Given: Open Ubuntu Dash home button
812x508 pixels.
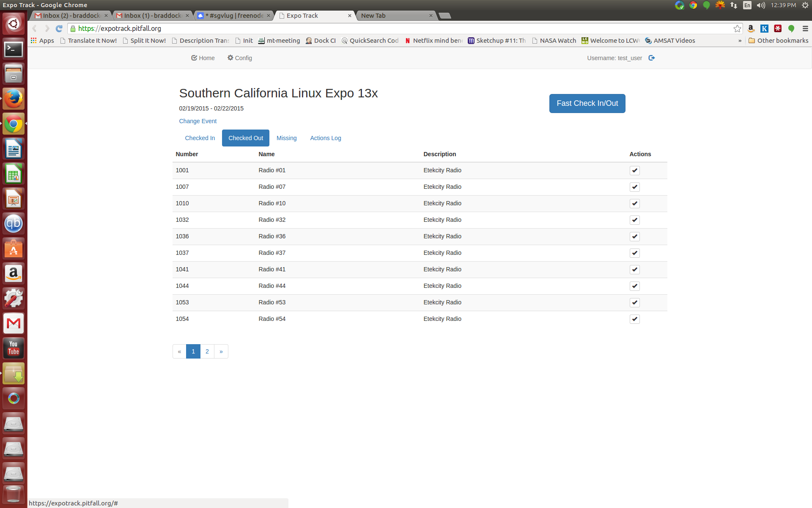Looking at the screenshot, I should pos(14,24).
